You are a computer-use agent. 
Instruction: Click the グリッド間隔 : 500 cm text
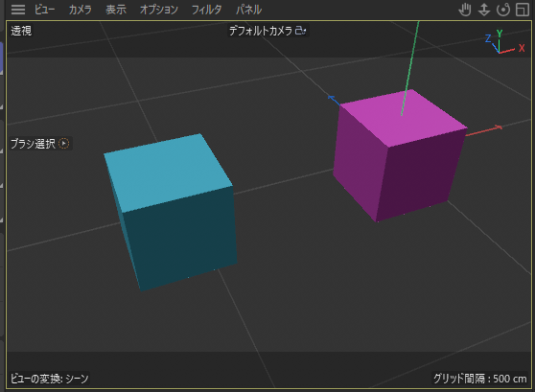point(479,379)
